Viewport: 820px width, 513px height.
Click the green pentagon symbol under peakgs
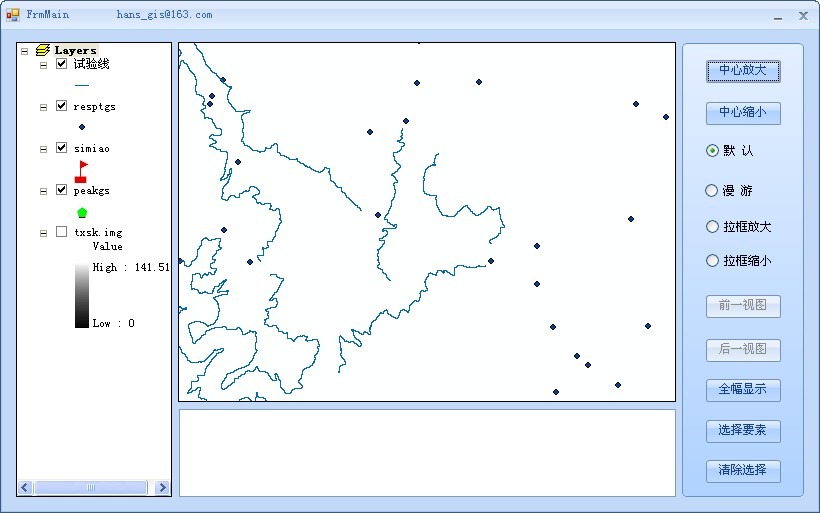[82, 212]
